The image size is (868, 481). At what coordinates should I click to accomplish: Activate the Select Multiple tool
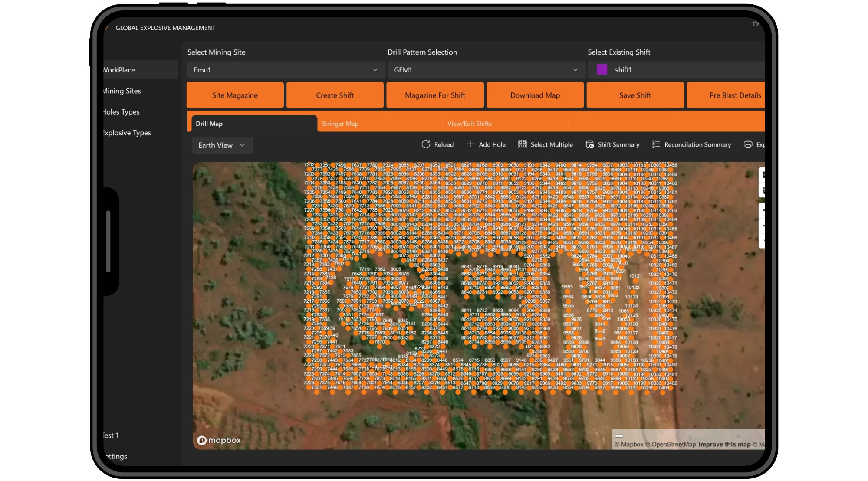[546, 144]
